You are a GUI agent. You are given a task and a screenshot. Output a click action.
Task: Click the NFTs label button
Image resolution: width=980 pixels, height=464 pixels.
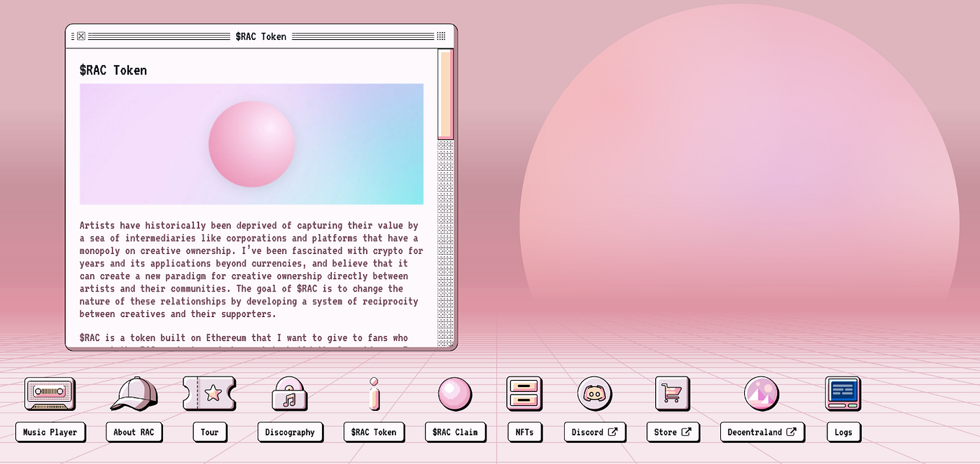click(524, 433)
